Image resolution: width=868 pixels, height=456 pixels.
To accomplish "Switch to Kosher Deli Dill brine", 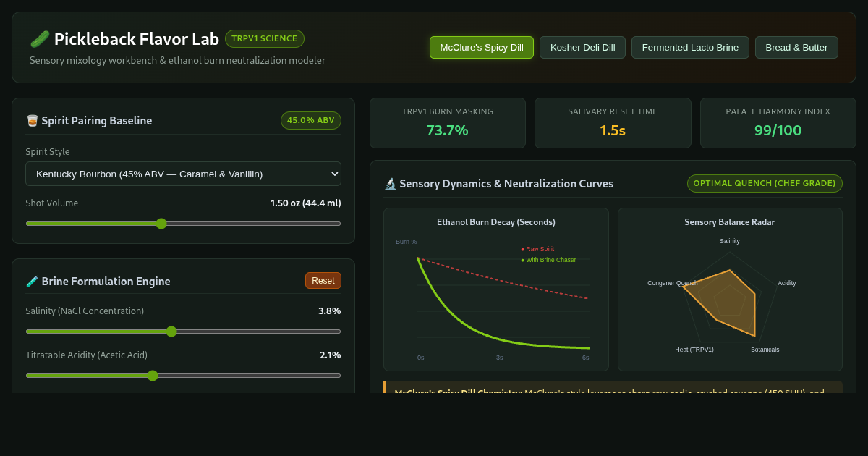I will coord(582,48).
